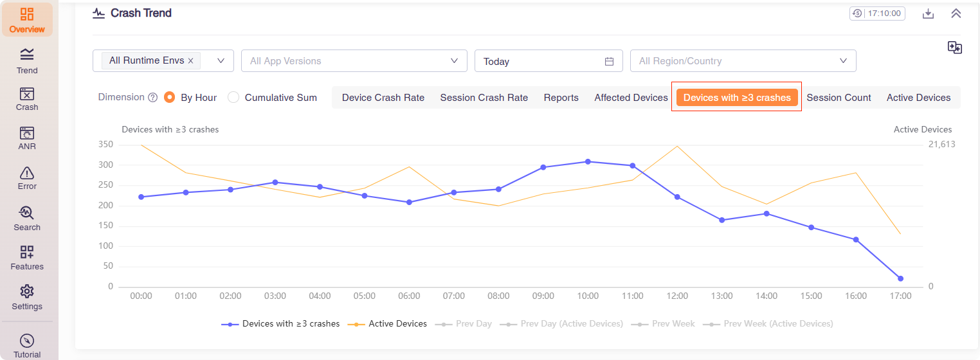Open the Search sidebar page
980x360 pixels.
(27, 218)
